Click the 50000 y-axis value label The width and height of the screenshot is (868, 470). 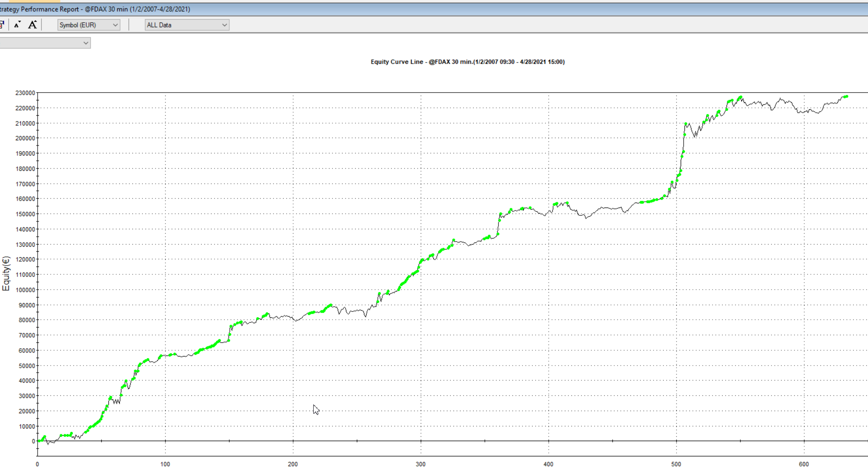[26, 366]
